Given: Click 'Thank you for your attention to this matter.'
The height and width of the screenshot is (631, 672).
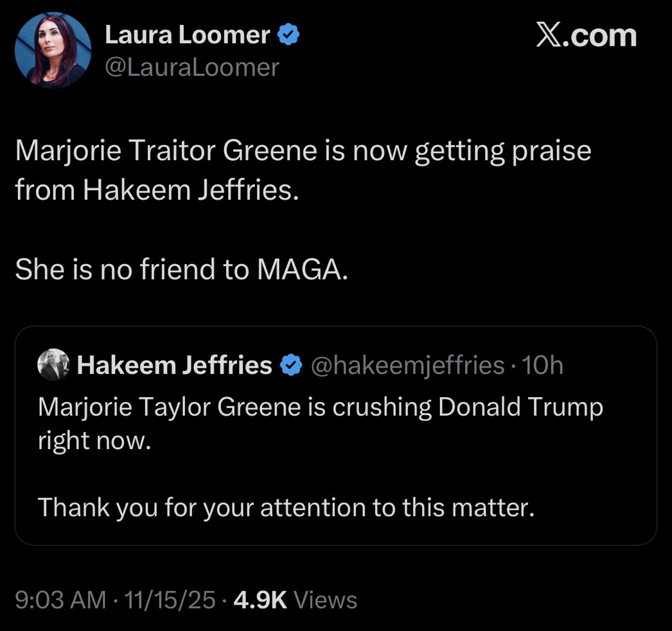Looking at the screenshot, I should 286,508.
